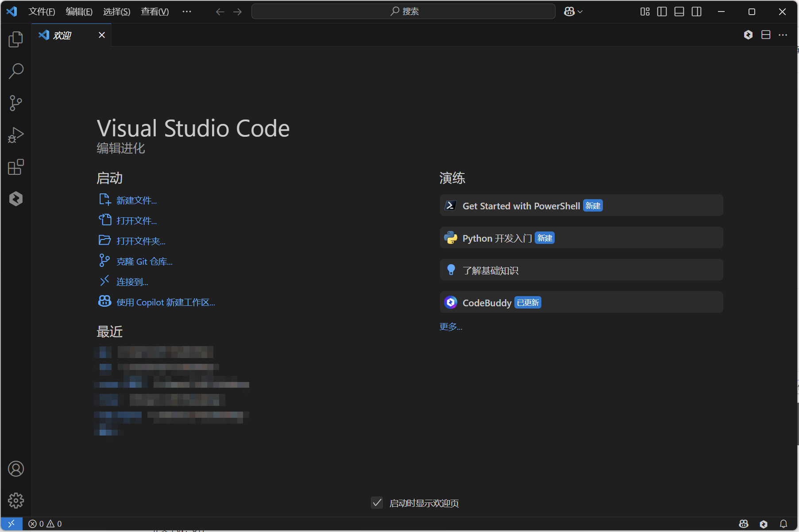
Task: Open the Copilot dropdown next to the search box
Action: tap(573, 12)
